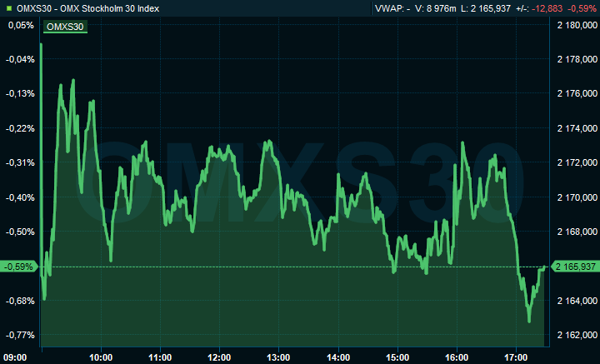
Task: Click the -0,22% left axis label
Action: (x=20, y=128)
